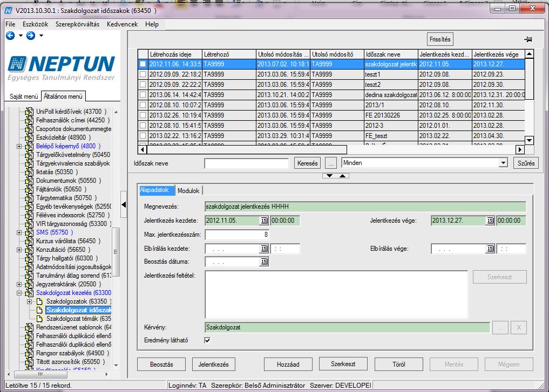This screenshot has width=549, height=392.
Task: Click the Kurzus várólista tree icon
Action: coord(29,241)
